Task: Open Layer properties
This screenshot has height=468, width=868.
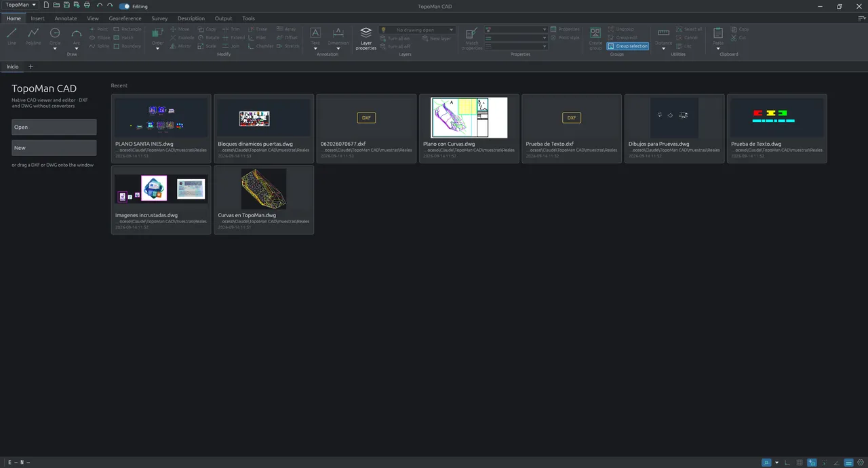Action: click(366, 39)
